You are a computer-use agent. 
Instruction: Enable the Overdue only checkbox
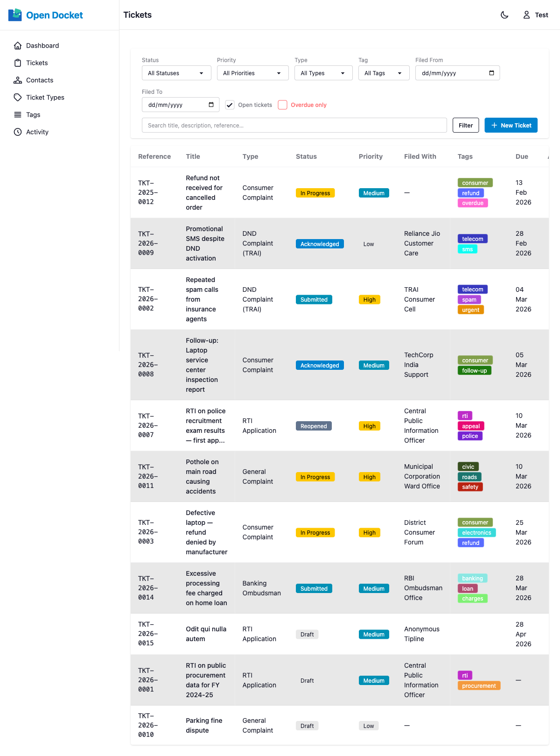[x=282, y=105]
